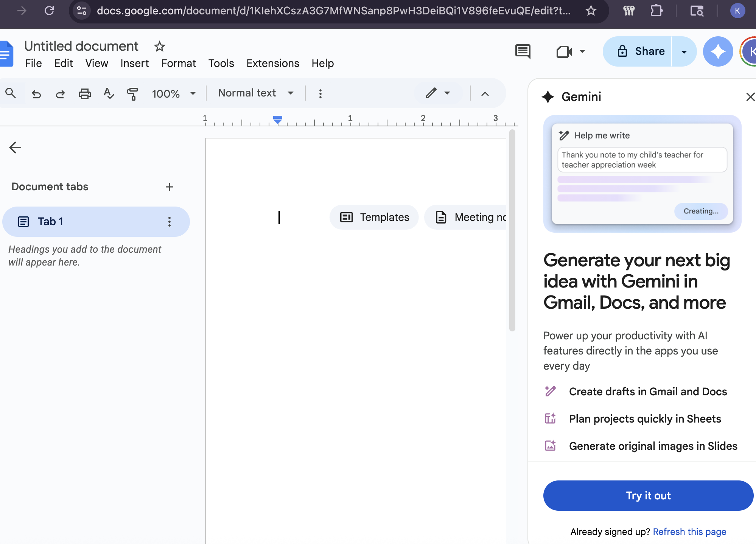
Task: Collapse the toolbar with the up chevron
Action: [485, 94]
